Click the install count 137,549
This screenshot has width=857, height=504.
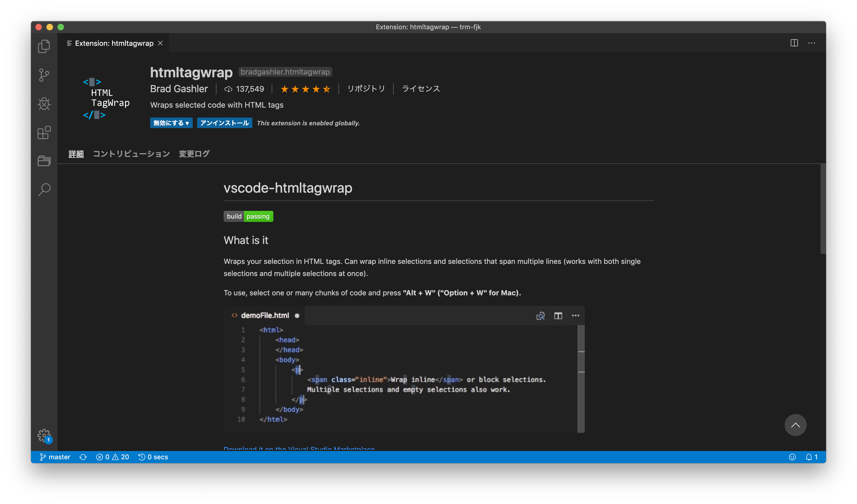244,89
